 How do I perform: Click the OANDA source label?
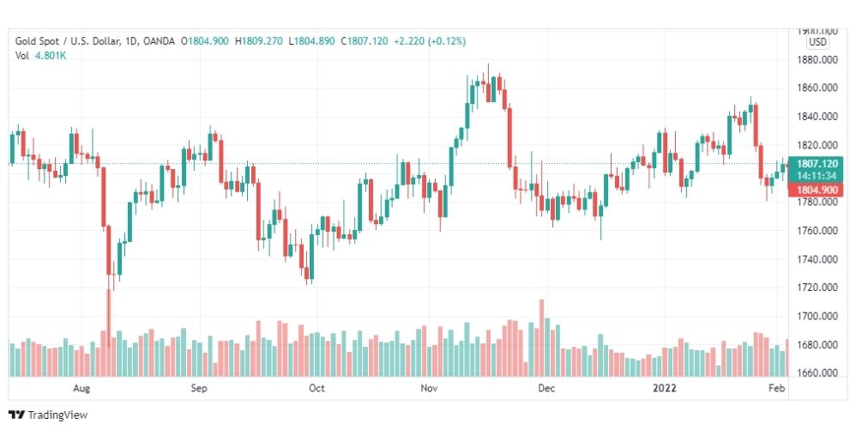tap(159, 41)
